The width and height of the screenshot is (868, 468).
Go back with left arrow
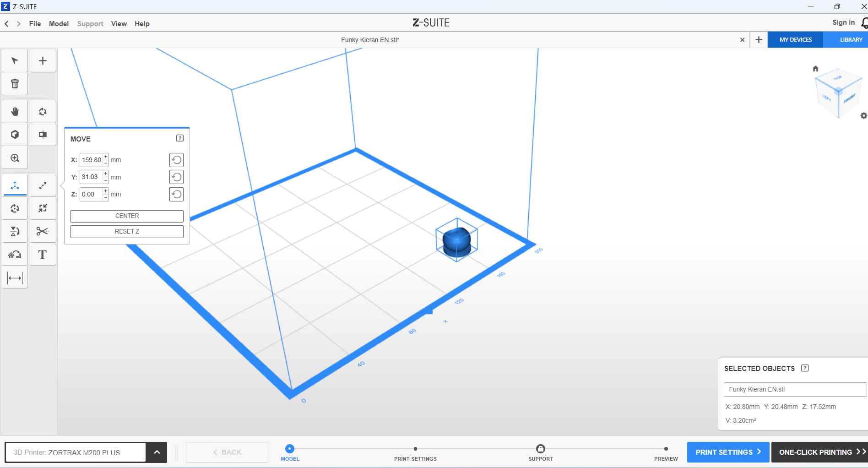[6, 24]
